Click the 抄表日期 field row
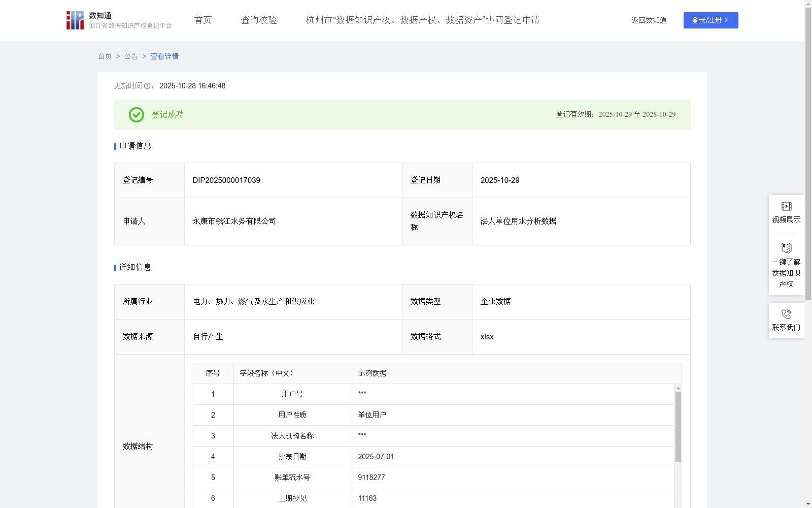The height and width of the screenshot is (508, 812). point(433,457)
